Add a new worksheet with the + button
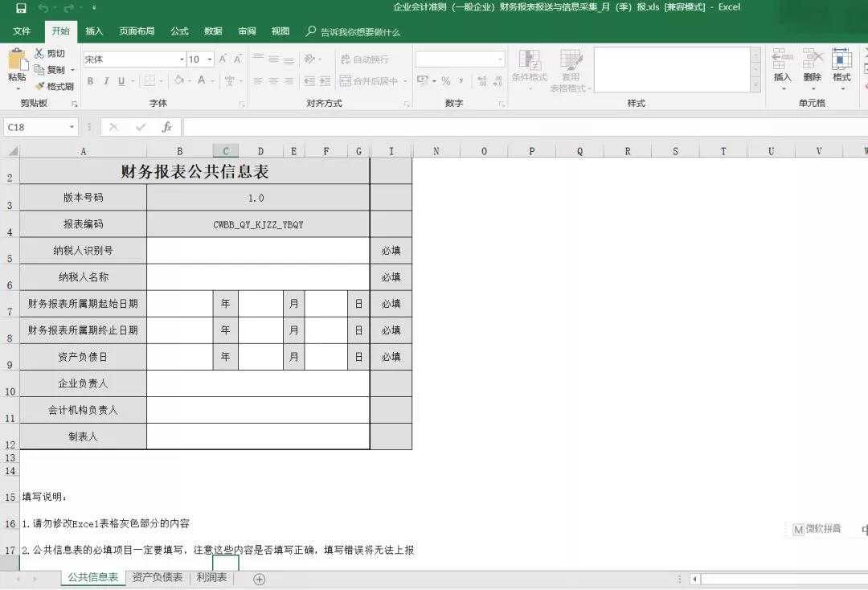Screen dimensions: 868x590 (259, 578)
